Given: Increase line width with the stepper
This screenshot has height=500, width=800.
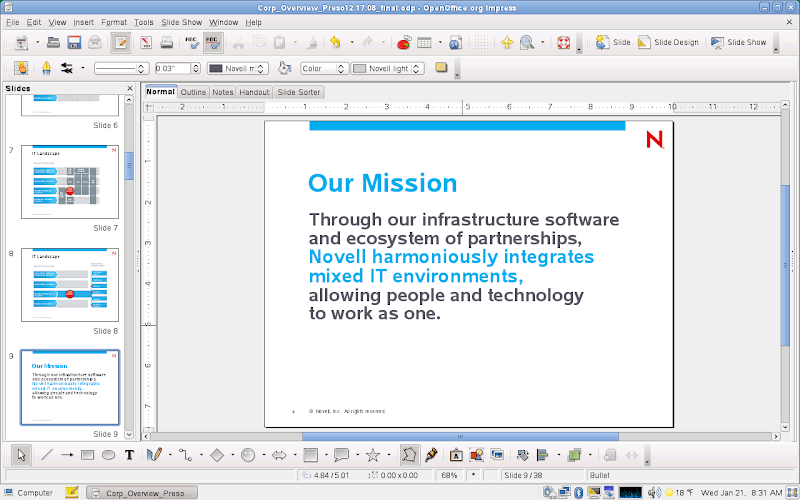Looking at the screenshot, I should [196, 65].
